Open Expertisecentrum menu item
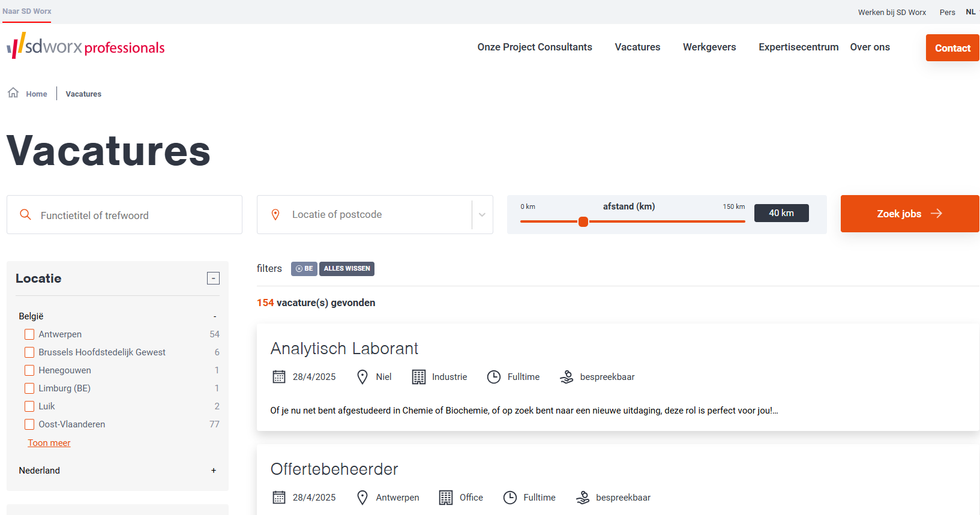This screenshot has width=980, height=515. 798,47
